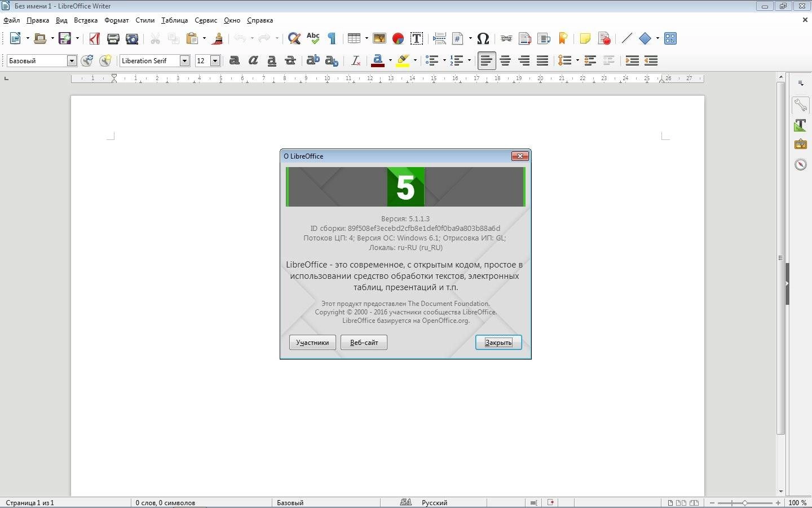812x508 pixels.
Task: Open the Файл menu
Action: pos(12,20)
